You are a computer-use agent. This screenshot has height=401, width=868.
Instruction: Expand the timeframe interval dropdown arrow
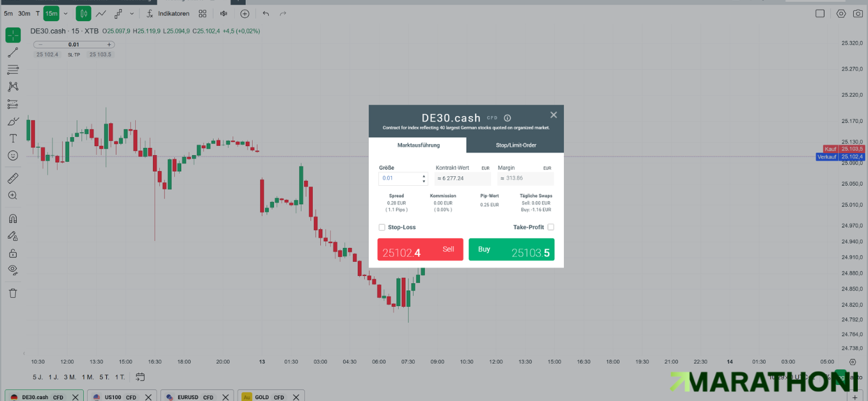[x=65, y=13]
